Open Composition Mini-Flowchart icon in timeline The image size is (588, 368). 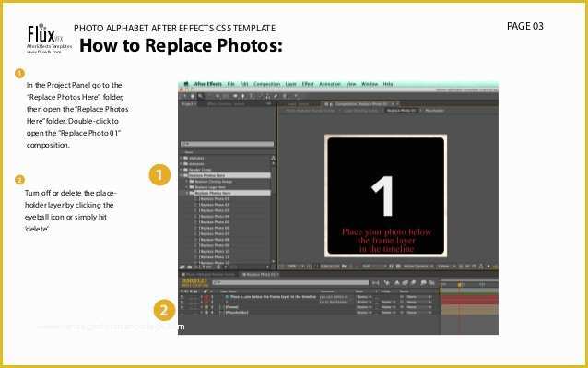(x=376, y=283)
